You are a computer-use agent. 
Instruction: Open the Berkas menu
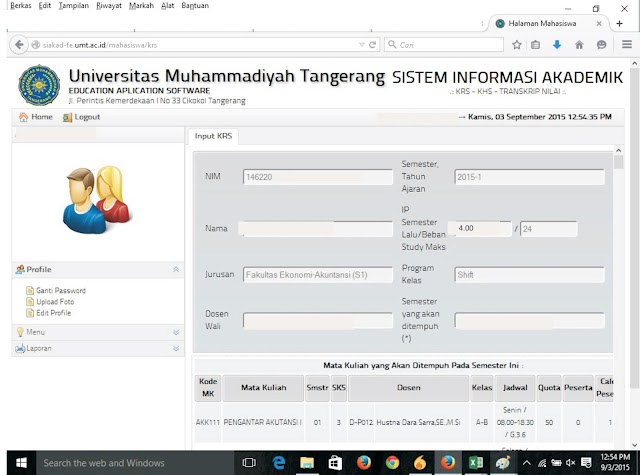click(x=20, y=5)
